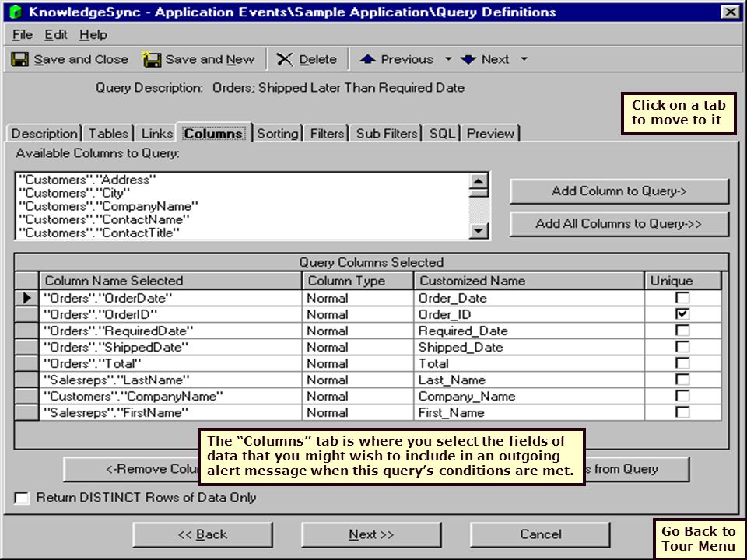Click the Delete X icon

tap(285, 60)
